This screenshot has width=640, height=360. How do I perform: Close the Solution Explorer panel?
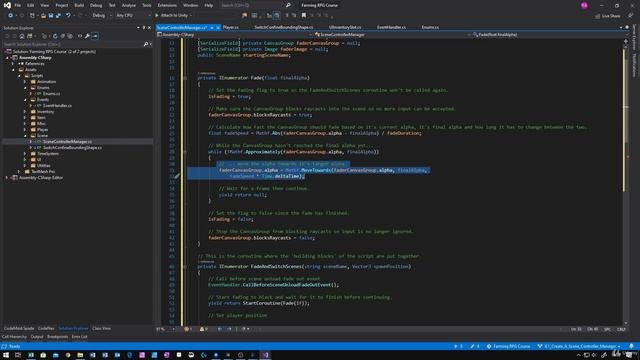click(149, 28)
